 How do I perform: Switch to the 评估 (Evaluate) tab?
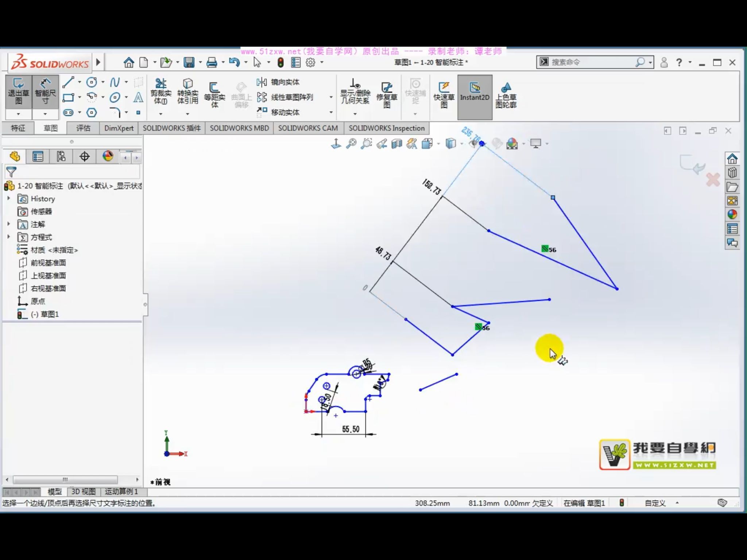point(83,128)
